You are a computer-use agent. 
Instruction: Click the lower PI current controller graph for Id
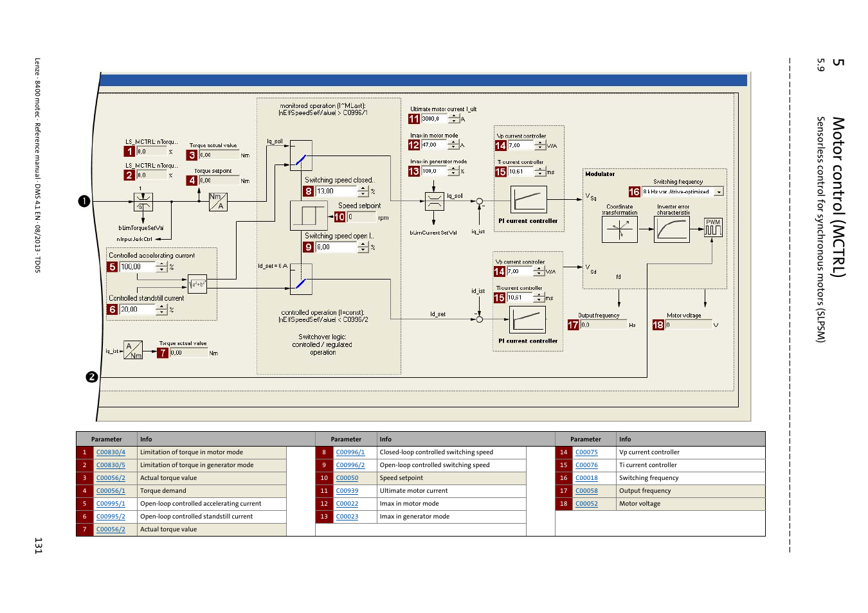click(527, 319)
